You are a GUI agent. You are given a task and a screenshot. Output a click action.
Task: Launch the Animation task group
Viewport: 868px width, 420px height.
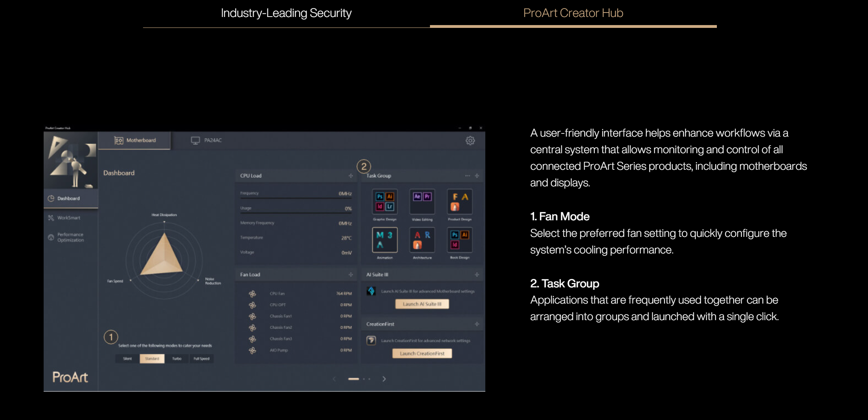(385, 240)
